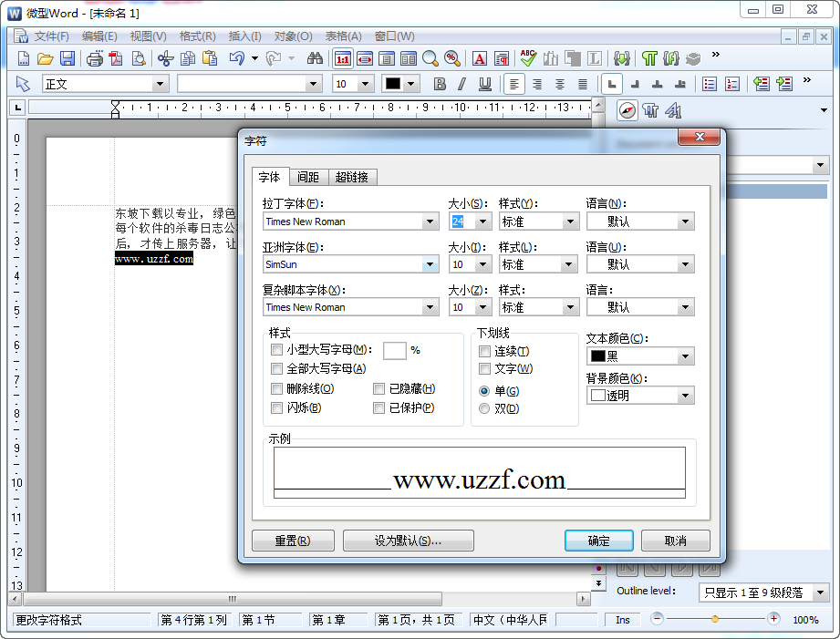The height and width of the screenshot is (639, 840).
Task: Check the protected text option
Action: point(379,407)
